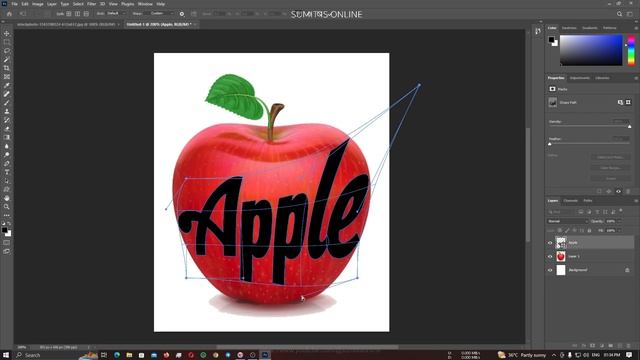The height and width of the screenshot is (360, 640).
Task: Open the Window menu
Action: (145, 4)
